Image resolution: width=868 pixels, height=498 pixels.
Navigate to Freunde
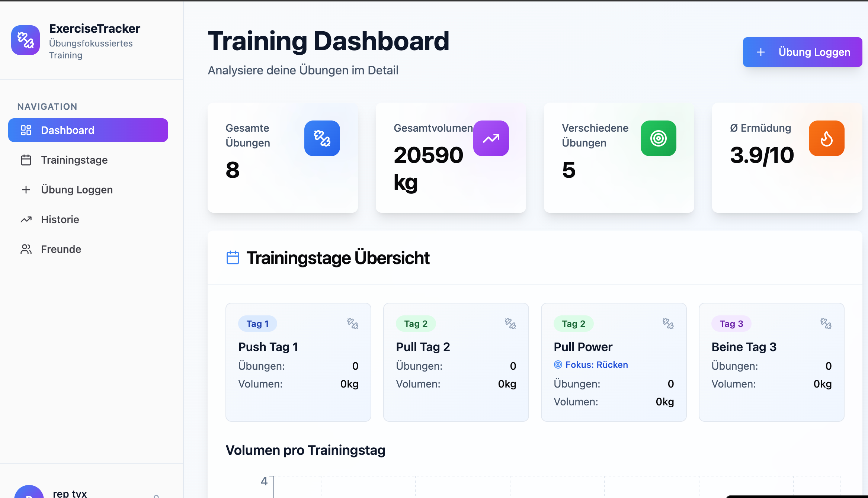coord(88,249)
